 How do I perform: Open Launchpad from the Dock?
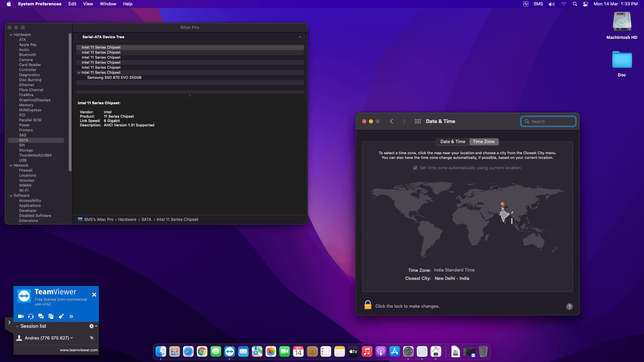174,351
